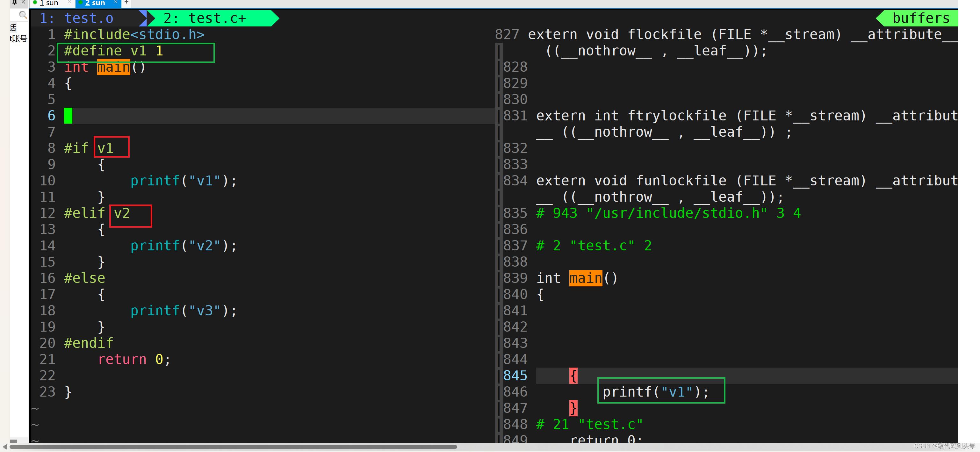Image resolution: width=980 pixels, height=452 pixels.
Task: Switch to vim buffer '1: test.o'
Action: (x=77, y=18)
